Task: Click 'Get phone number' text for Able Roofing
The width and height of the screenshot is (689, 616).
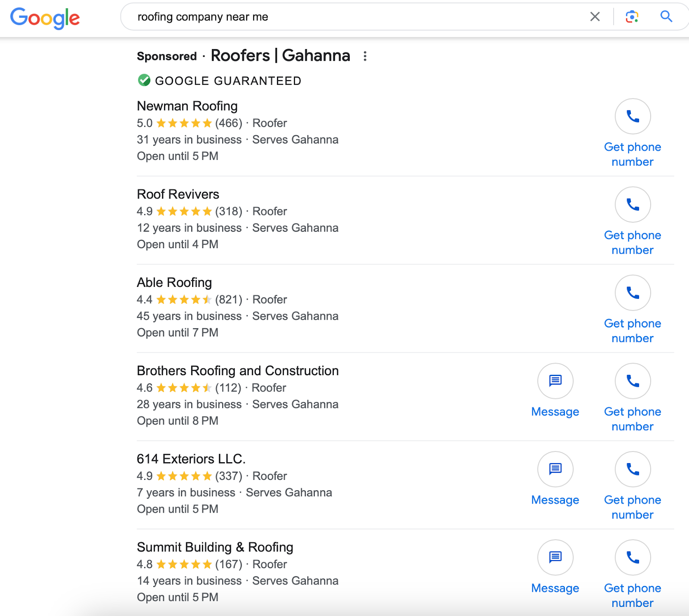Action: point(633,331)
